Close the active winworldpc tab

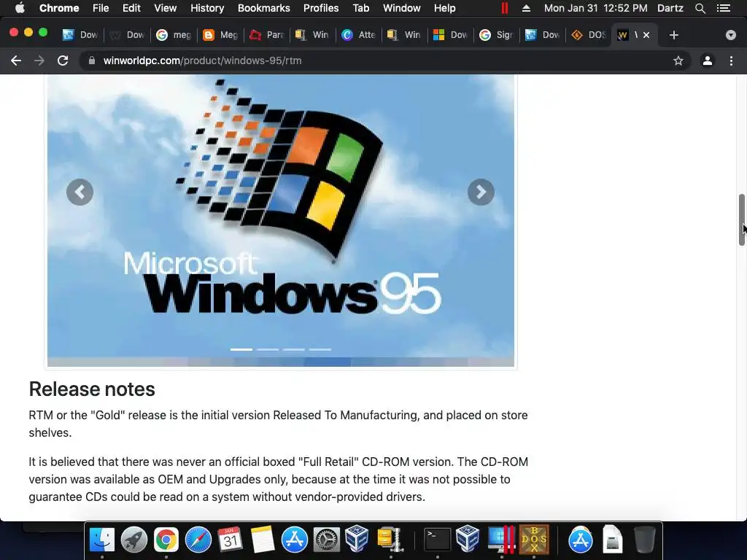click(x=646, y=35)
